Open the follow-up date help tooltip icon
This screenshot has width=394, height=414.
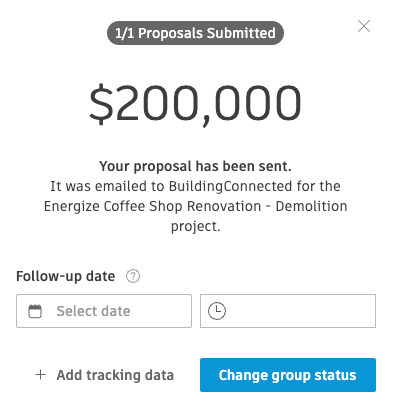click(x=133, y=276)
